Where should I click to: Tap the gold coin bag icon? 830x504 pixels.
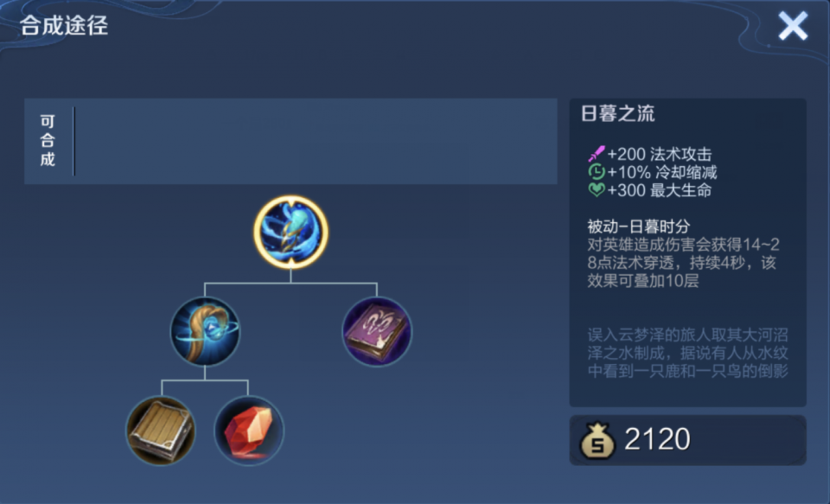(x=597, y=440)
